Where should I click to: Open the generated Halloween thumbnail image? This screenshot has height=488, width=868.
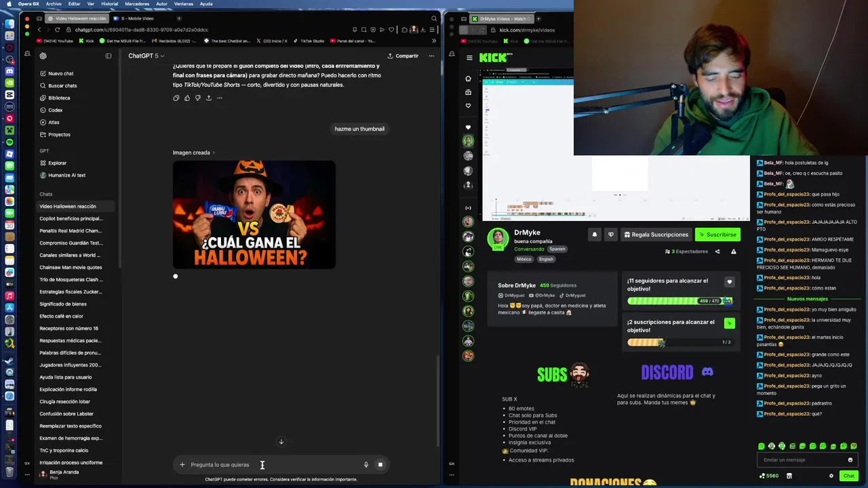click(254, 214)
